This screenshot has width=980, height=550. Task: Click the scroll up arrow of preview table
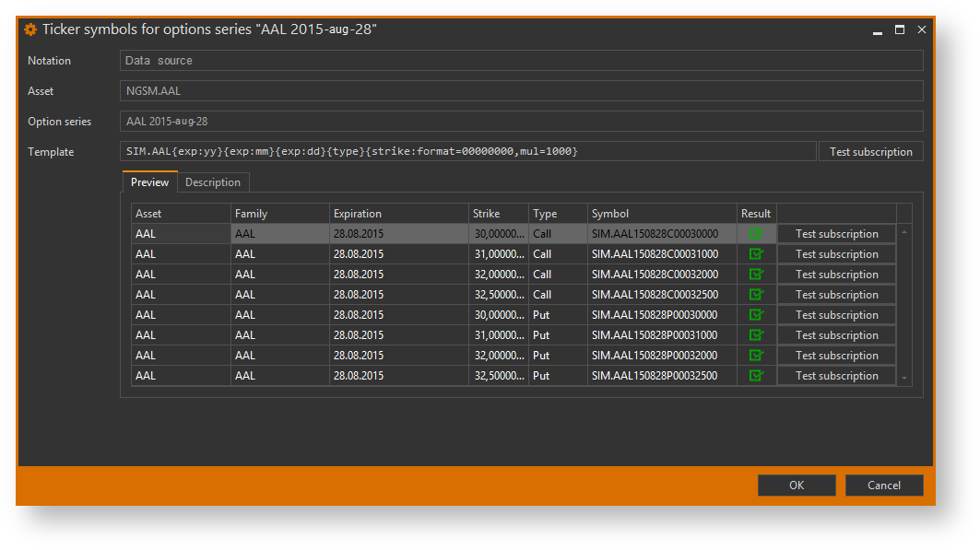point(904,232)
